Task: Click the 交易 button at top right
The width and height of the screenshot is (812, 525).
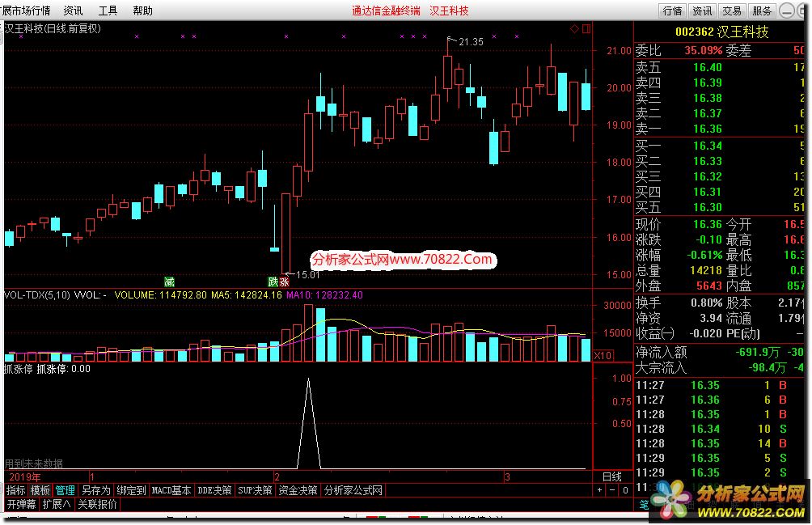Action: tap(732, 11)
